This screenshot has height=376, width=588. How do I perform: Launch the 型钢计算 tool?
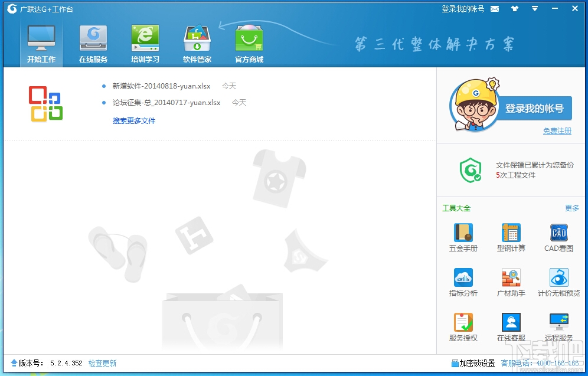click(511, 238)
